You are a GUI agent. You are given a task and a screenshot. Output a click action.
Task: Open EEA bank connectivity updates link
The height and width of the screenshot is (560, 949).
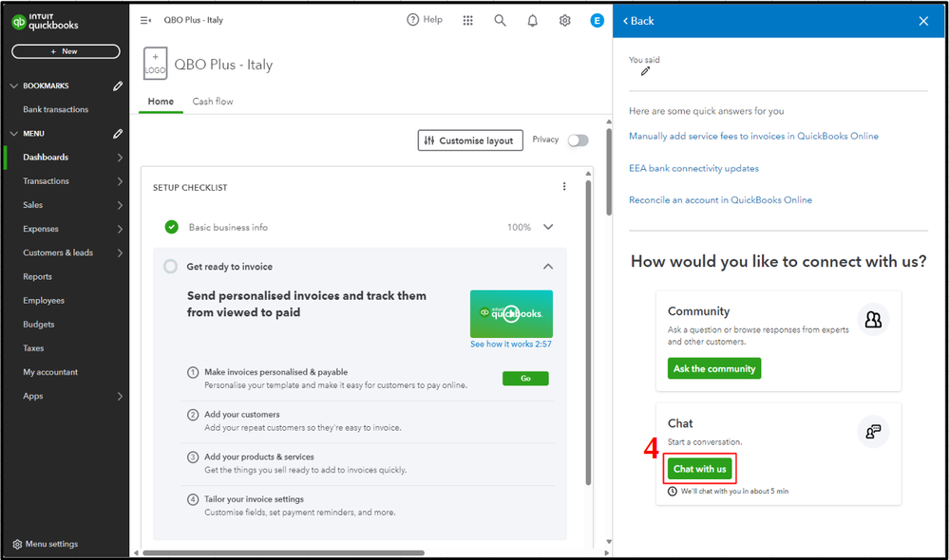point(693,168)
